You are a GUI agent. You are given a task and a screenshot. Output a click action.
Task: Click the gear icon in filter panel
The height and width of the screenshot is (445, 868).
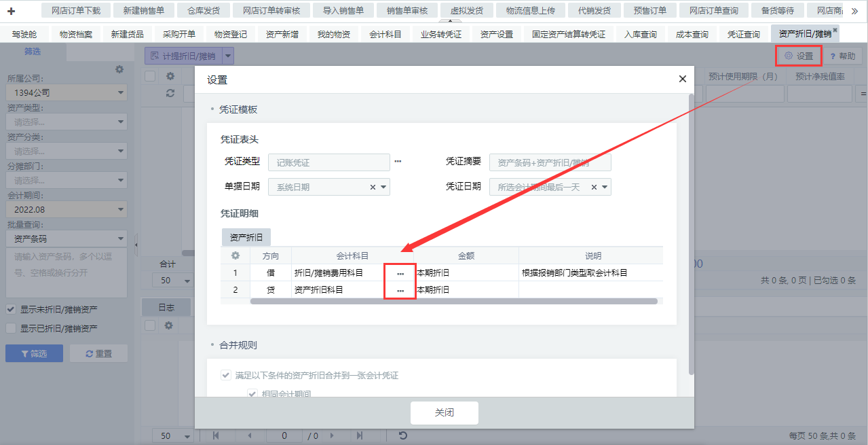coord(119,69)
